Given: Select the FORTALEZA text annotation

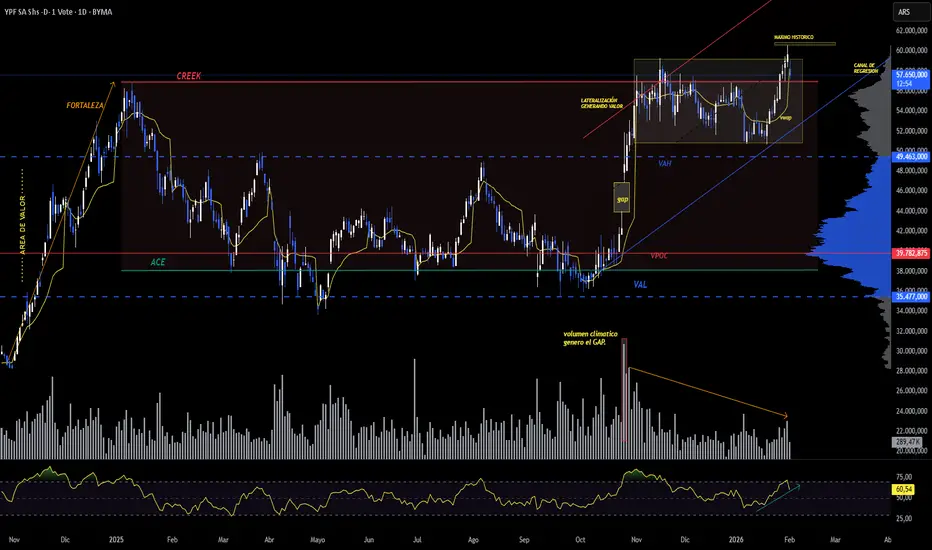Looking at the screenshot, I should [85, 106].
